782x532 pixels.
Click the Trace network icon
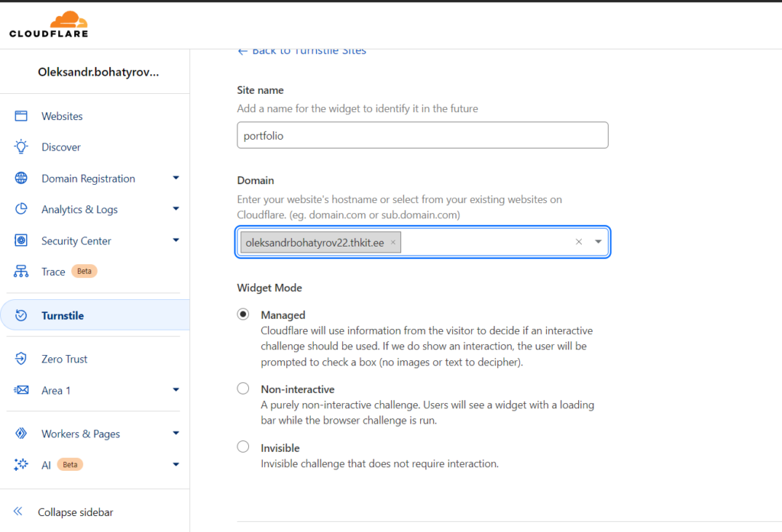click(x=21, y=271)
